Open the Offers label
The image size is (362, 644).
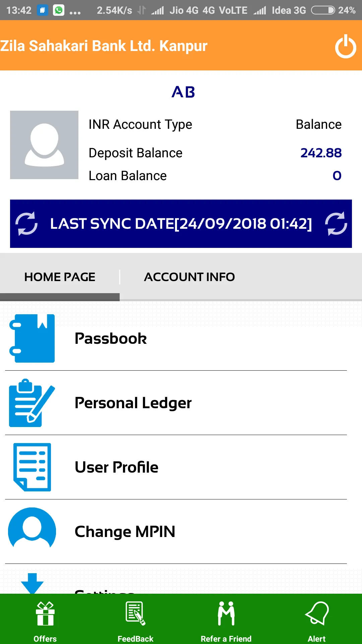[x=45, y=639]
